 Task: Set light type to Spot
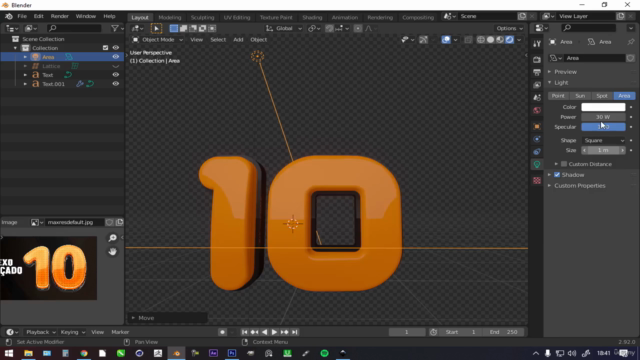coord(602,96)
